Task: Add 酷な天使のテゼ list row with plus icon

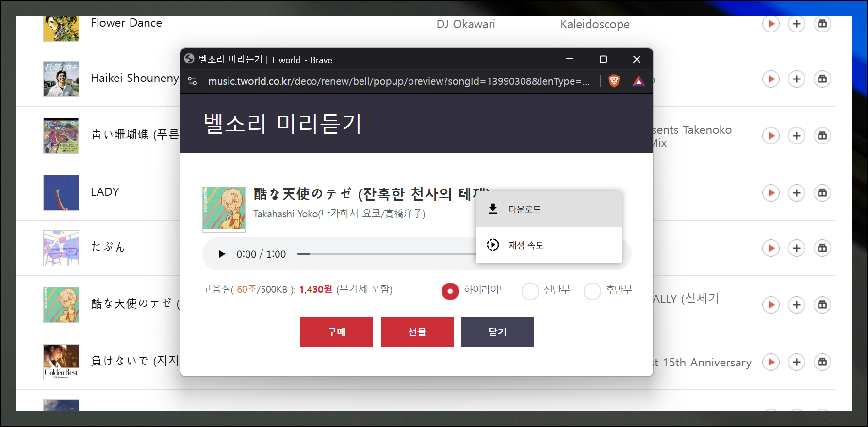Action: (x=796, y=305)
